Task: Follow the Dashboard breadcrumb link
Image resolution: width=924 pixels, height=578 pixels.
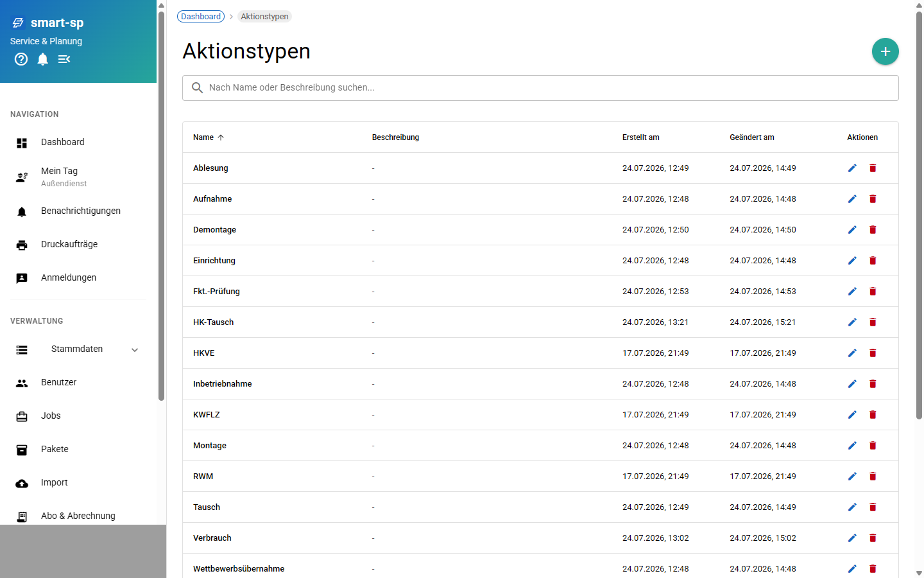Action: (201, 17)
